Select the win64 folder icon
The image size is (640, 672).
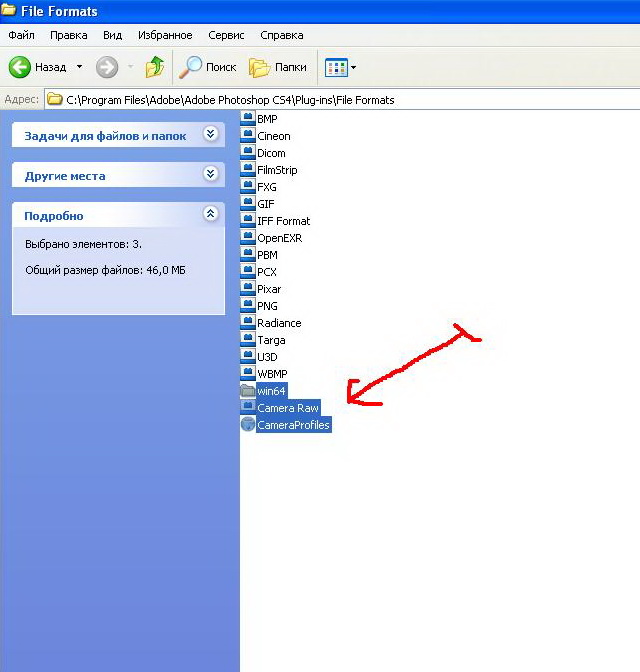[x=248, y=390]
